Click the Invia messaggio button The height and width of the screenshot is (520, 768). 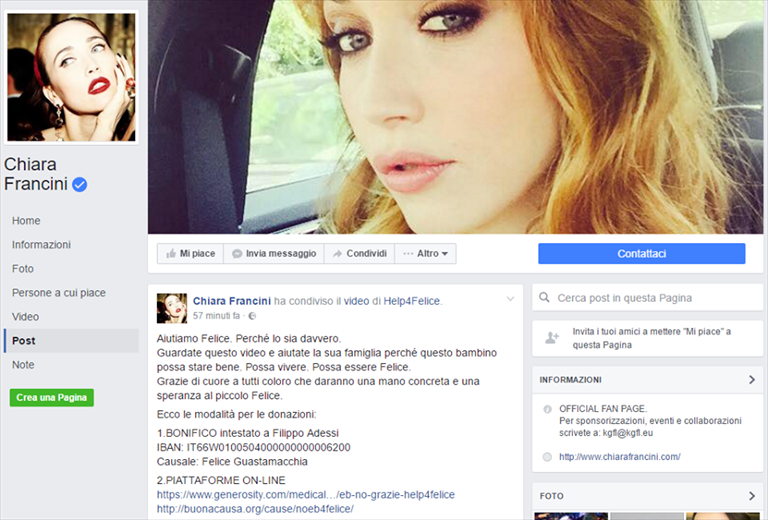[273, 254]
